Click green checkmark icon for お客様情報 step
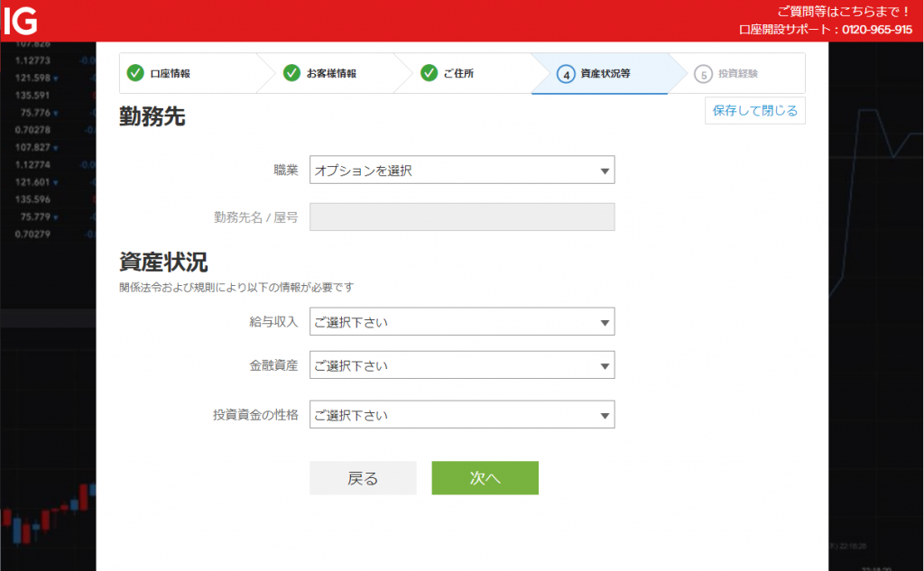The width and height of the screenshot is (924, 571). (291, 73)
